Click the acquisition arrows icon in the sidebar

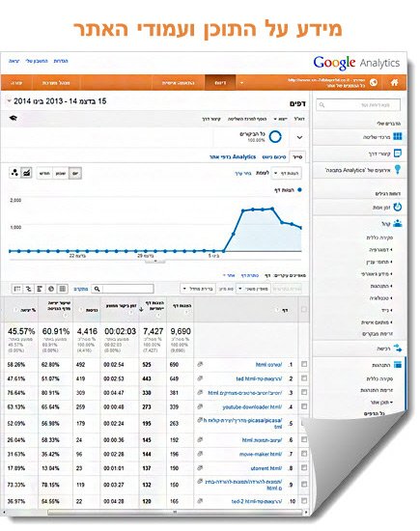point(398,349)
